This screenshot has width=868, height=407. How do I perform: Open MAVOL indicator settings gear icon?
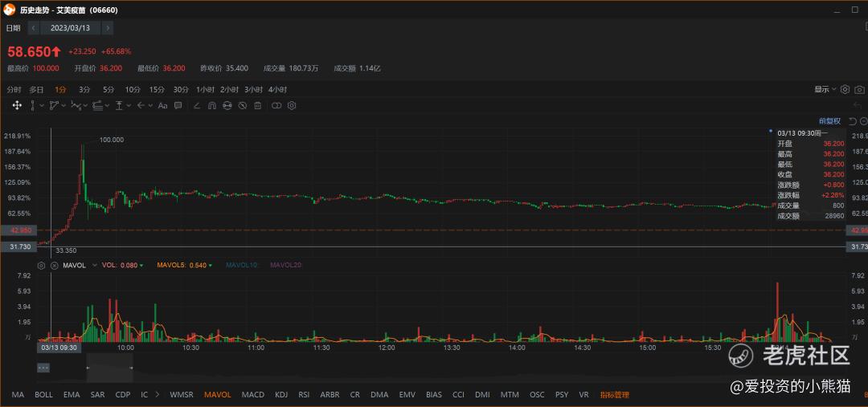click(x=41, y=266)
